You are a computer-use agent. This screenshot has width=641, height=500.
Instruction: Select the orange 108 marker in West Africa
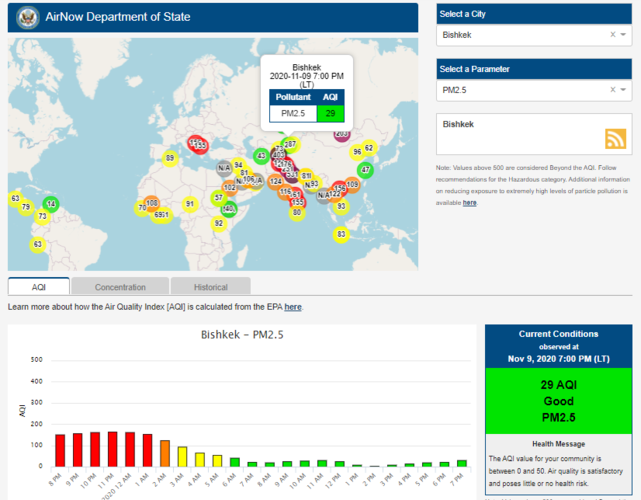[x=152, y=203]
